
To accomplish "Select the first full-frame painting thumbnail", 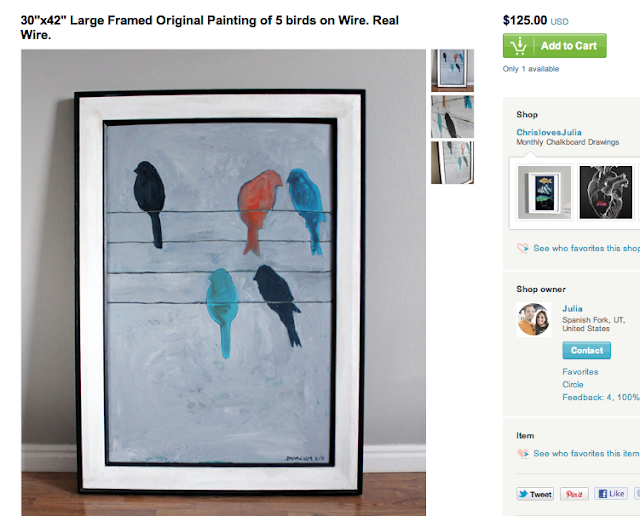I will tap(452, 70).
